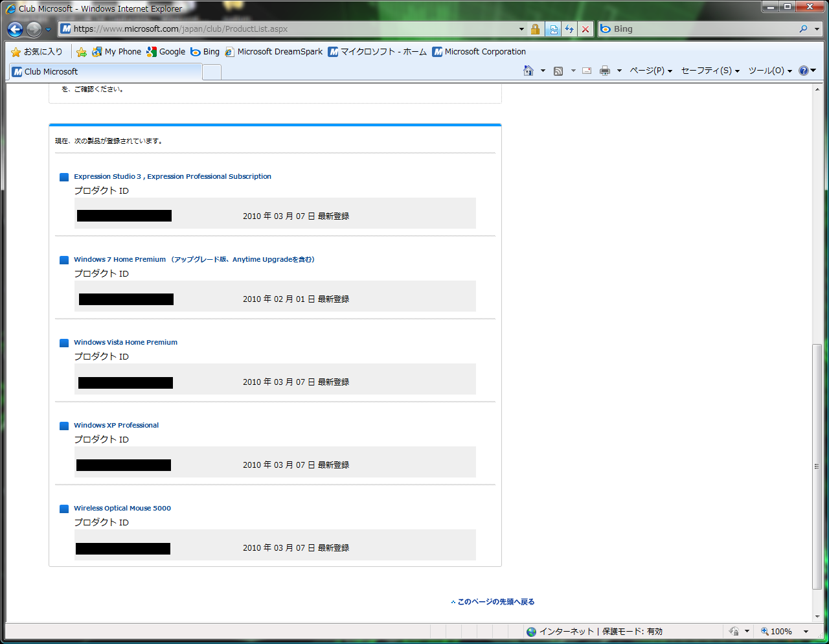Screen dimensions: 829x644
Task: Open the Windows Vista Home Premium link
Action: click(126, 342)
